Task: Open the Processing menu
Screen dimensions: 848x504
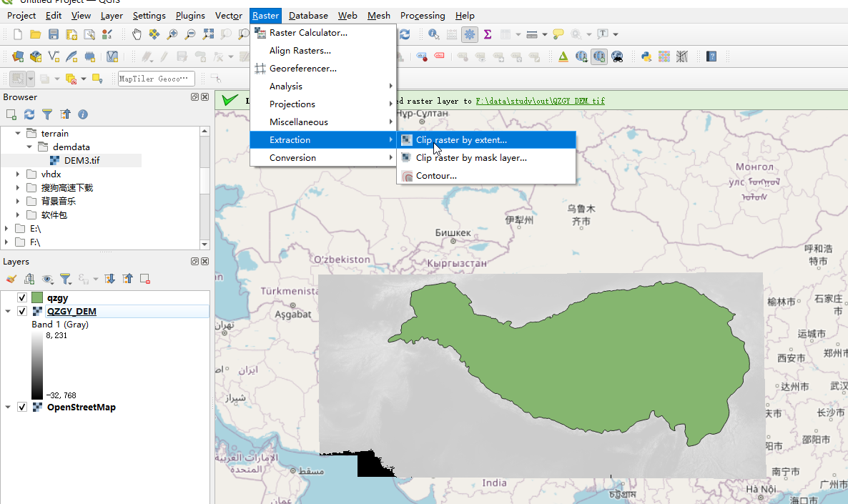Action: tap(423, 16)
